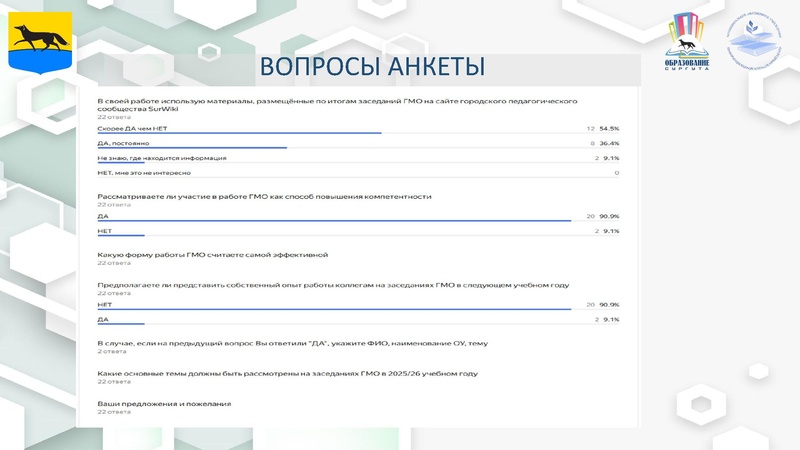Click the Образование Сургута logo
The width and height of the screenshot is (800, 450).
687,42
